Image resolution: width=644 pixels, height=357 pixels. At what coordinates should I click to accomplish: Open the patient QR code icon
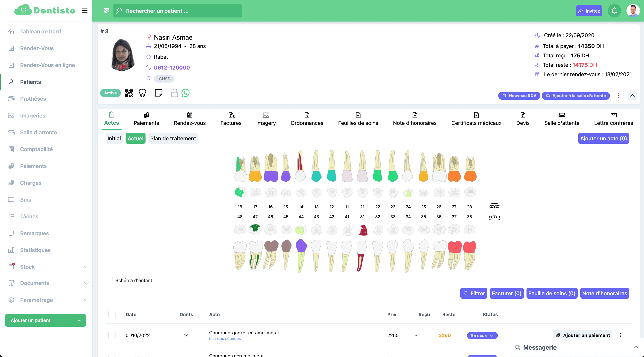pyautogui.click(x=129, y=93)
